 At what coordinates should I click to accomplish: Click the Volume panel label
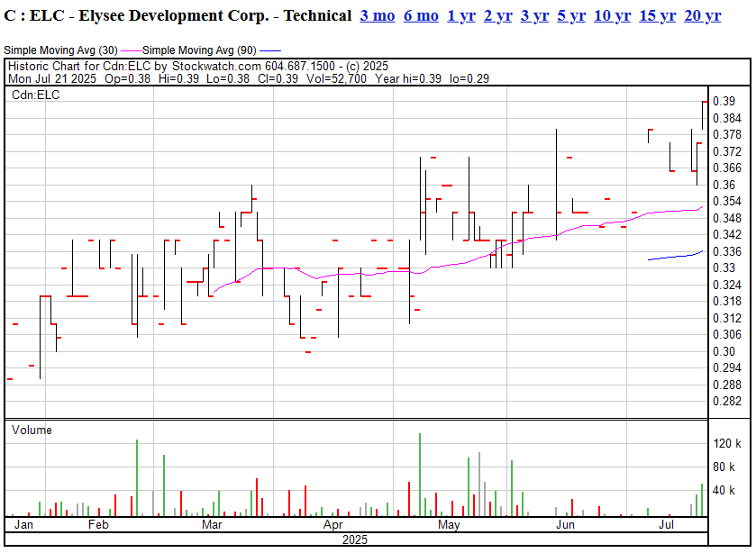(x=32, y=430)
